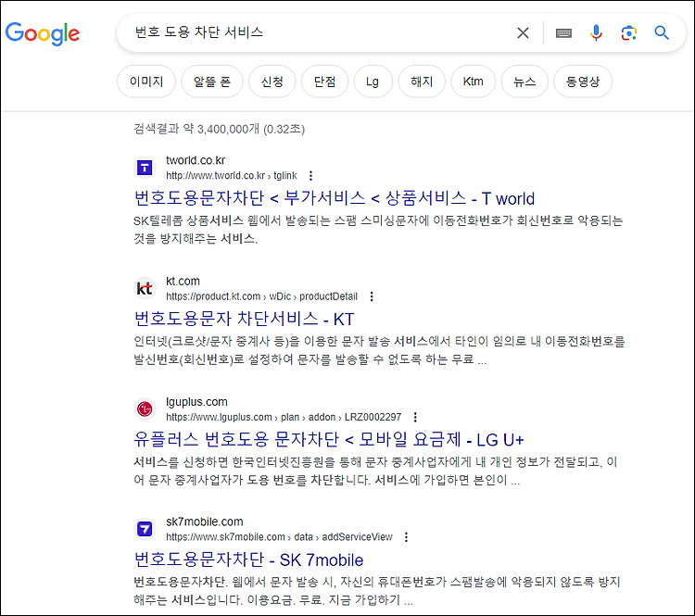Click the KT snippet starting 인터넷(크로샷/문자 중계사
Screen dimensions: 695x616
tap(379, 350)
